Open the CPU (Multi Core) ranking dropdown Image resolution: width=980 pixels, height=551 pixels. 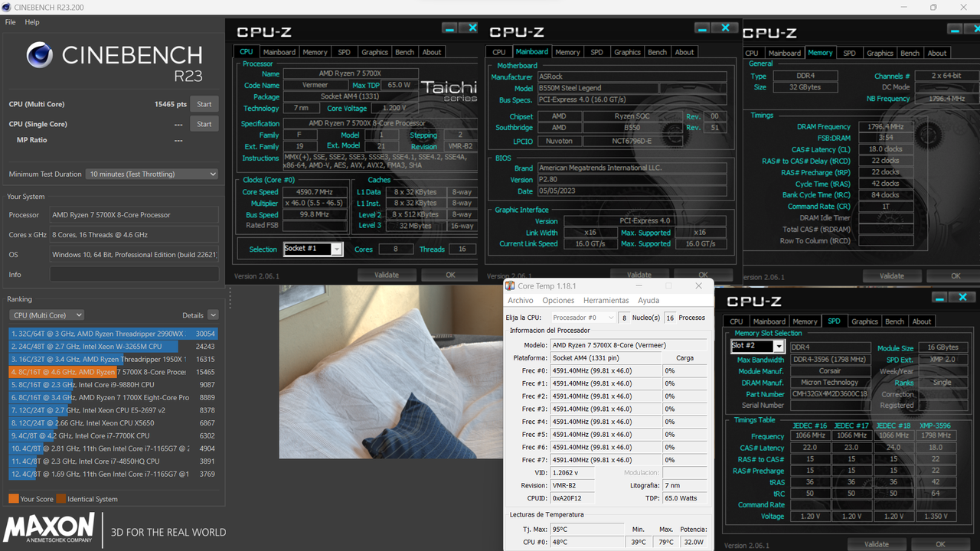[47, 315]
